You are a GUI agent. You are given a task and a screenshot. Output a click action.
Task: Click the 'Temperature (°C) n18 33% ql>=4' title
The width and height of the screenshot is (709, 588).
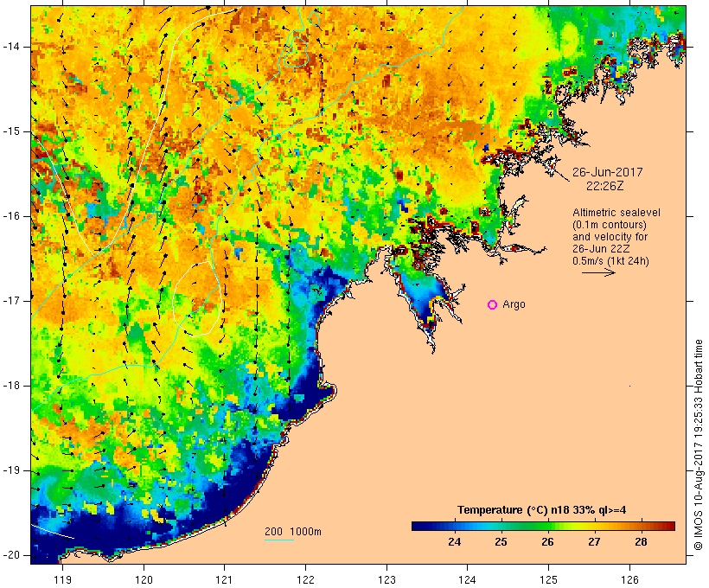click(x=542, y=510)
